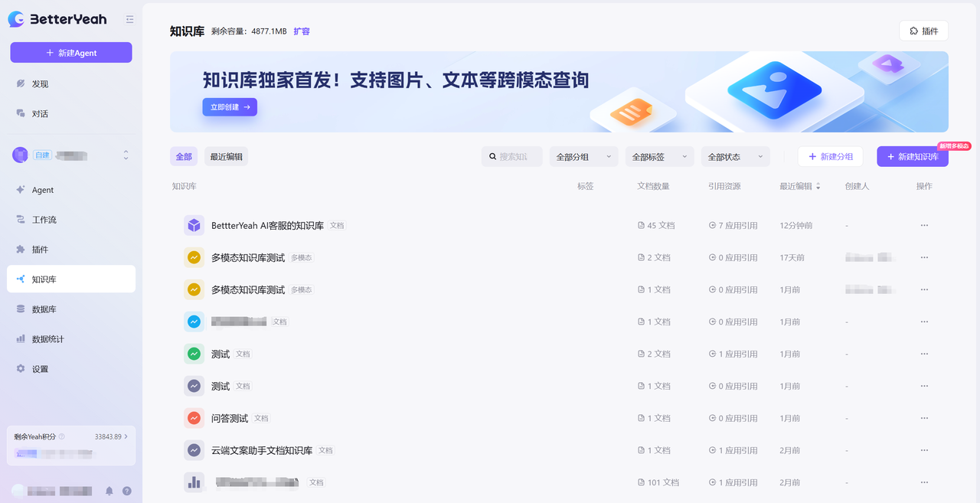The height and width of the screenshot is (503, 980).
Task: Click the knowledge base search field
Action: [518, 157]
